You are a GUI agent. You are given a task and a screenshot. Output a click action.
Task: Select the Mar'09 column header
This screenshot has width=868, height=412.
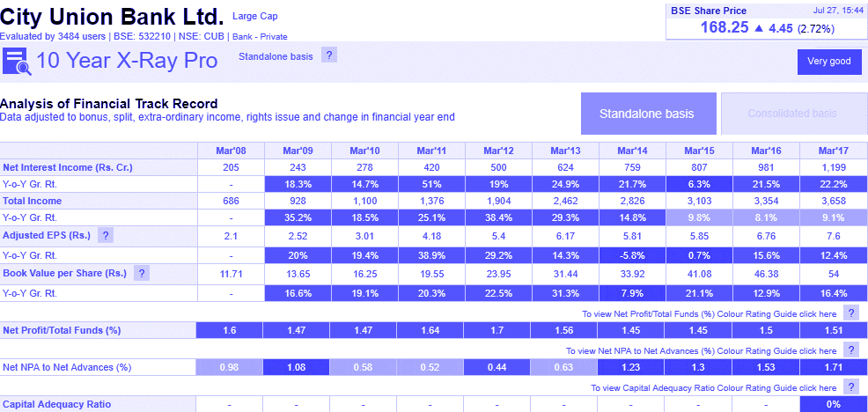click(298, 151)
